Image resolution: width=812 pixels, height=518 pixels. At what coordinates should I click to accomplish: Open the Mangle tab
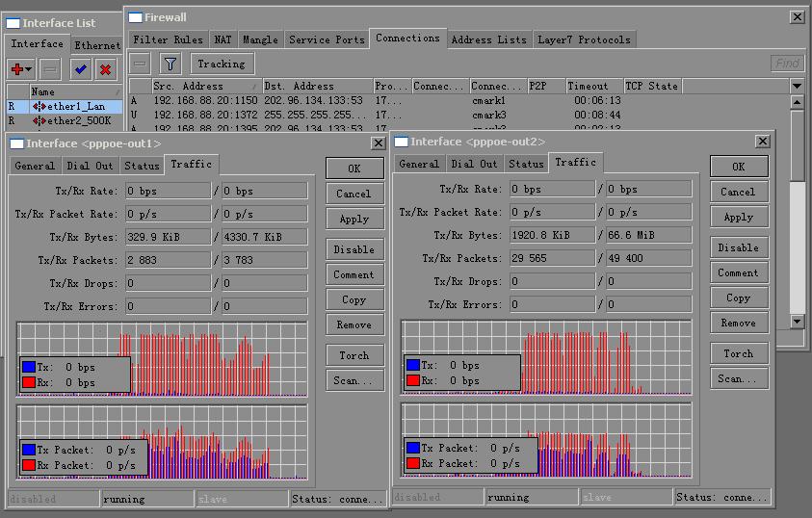(x=260, y=39)
